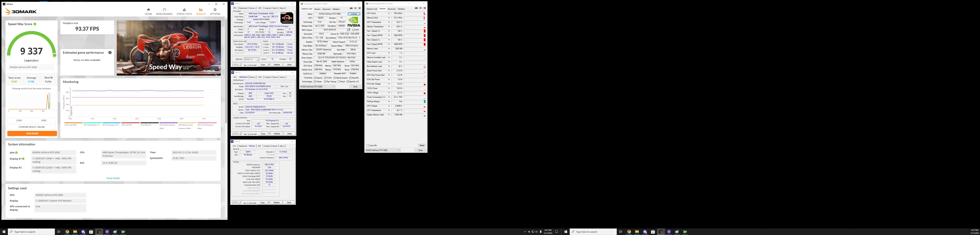Open the Graphics tab in middle CPU-Z Mainboard window
This screenshot has width=980, height=235.
268,77
